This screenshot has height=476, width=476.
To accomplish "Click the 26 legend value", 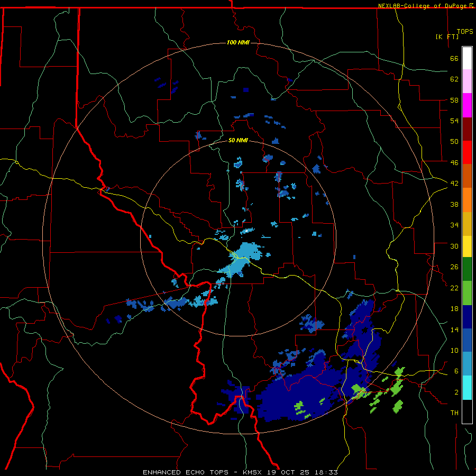I will [454, 267].
